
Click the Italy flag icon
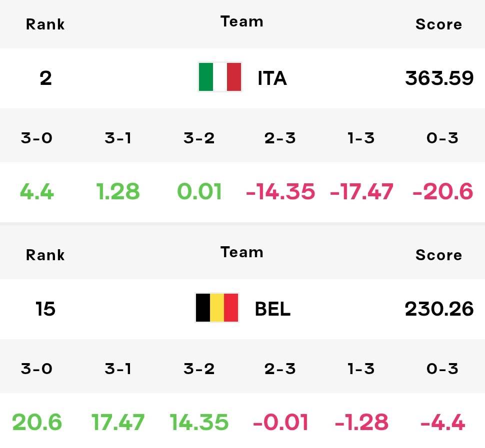point(219,77)
